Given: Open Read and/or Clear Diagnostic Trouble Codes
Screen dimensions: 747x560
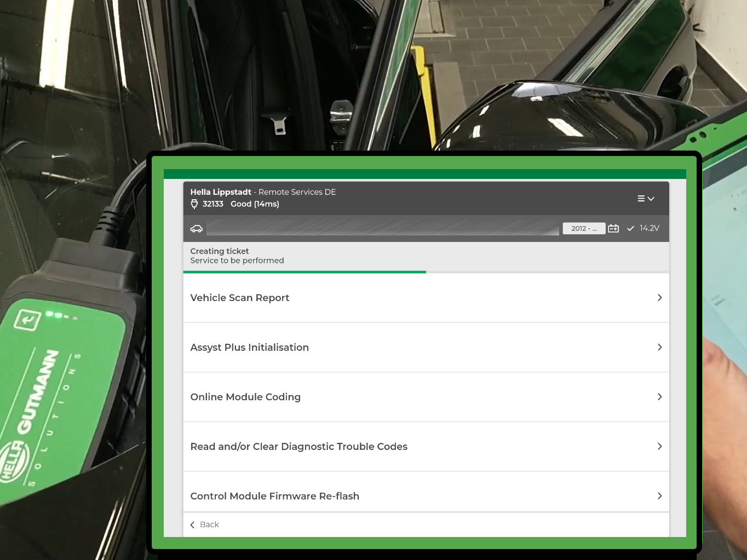Looking at the screenshot, I should 298,447.
